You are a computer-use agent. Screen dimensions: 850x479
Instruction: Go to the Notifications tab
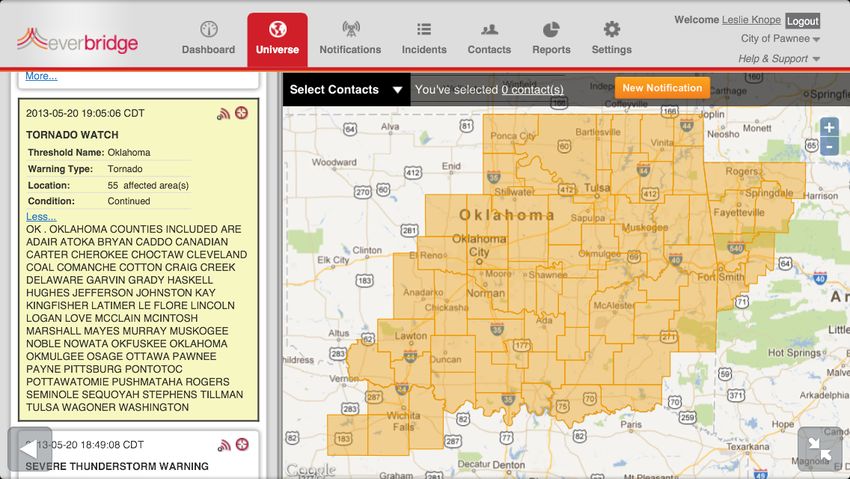350,38
